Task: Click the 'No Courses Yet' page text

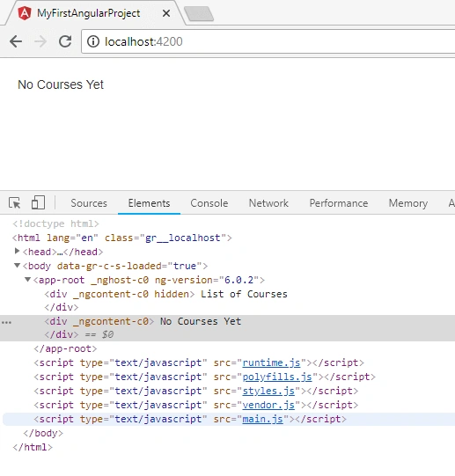Action: coord(61,84)
